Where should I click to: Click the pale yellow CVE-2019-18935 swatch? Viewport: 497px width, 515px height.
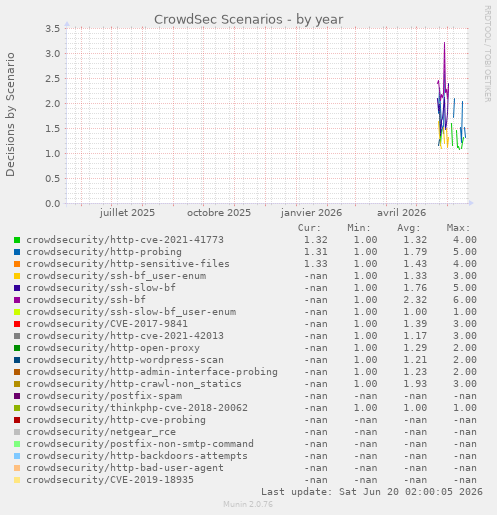17,480
